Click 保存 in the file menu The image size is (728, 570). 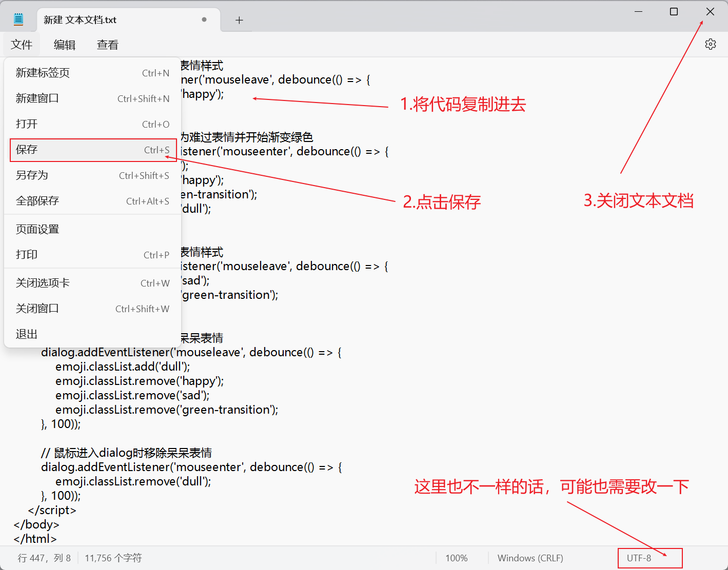[x=92, y=150]
